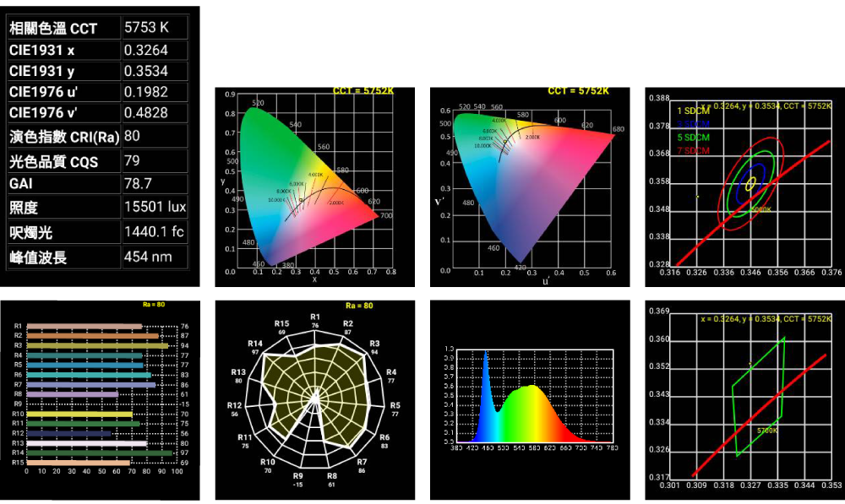The height and width of the screenshot is (504, 845).
Task: Pick the 峰值波長 454 nm row
Action: point(97,257)
